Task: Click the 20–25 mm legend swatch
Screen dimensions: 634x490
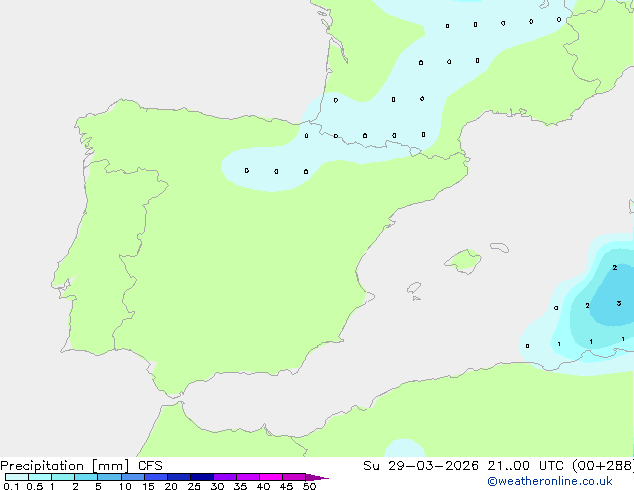Action: click(179, 477)
